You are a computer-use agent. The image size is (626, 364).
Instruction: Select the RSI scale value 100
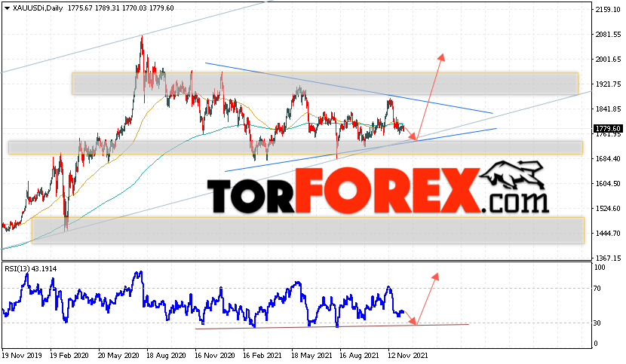click(600, 268)
